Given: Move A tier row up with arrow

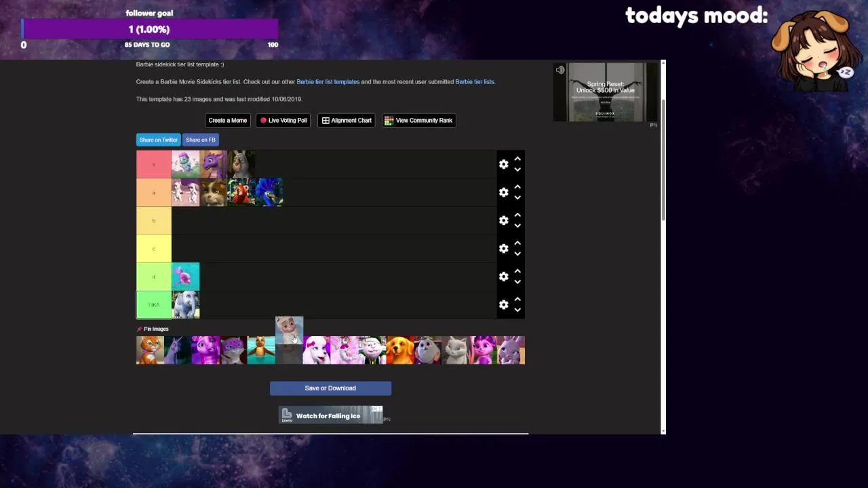Looking at the screenshot, I should pyautogui.click(x=517, y=187).
